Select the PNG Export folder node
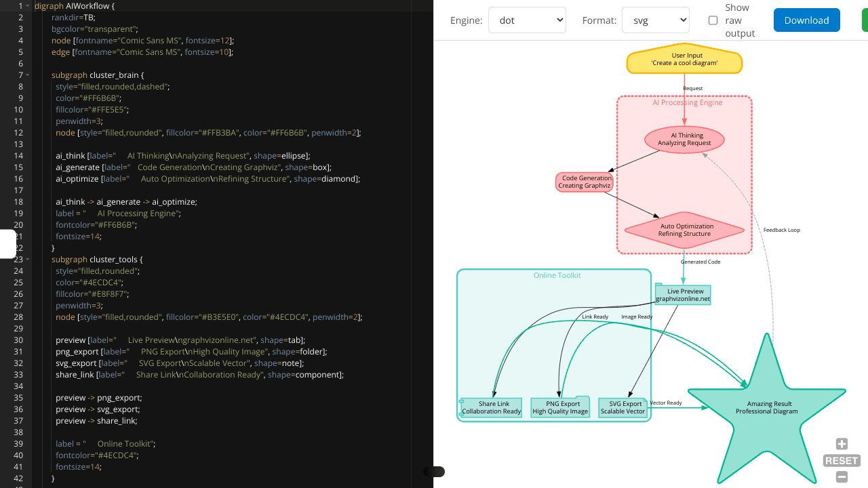Image resolution: width=868 pixels, height=488 pixels. 560,407
